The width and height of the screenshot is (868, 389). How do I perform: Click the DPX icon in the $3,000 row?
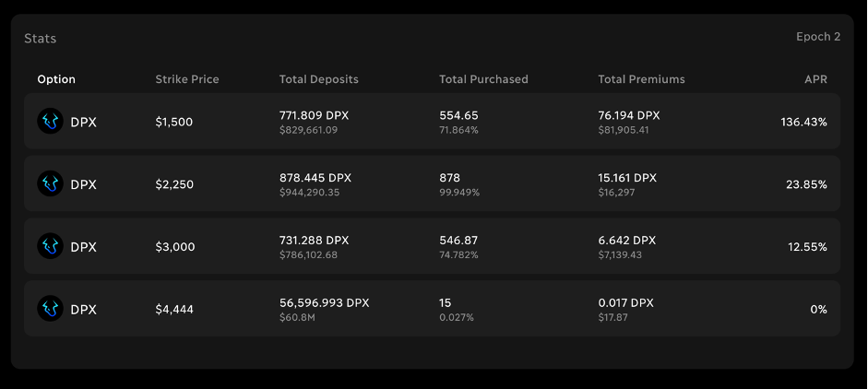pos(50,247)
